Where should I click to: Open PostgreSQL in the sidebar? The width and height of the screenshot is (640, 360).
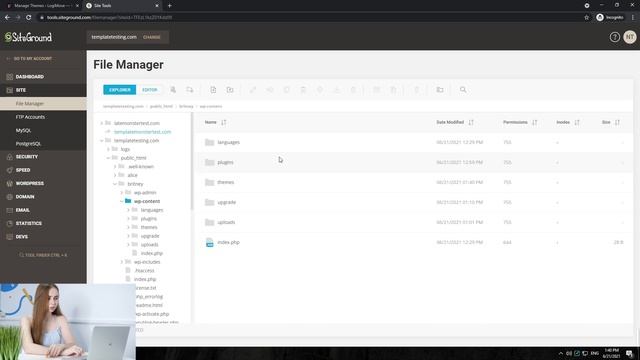point(28,144)
